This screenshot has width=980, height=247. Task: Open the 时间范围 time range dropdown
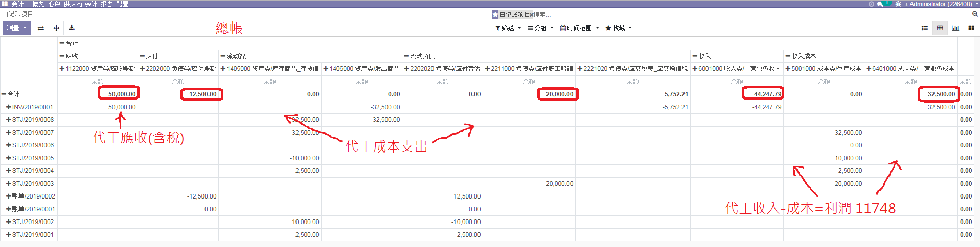point(579,28)
